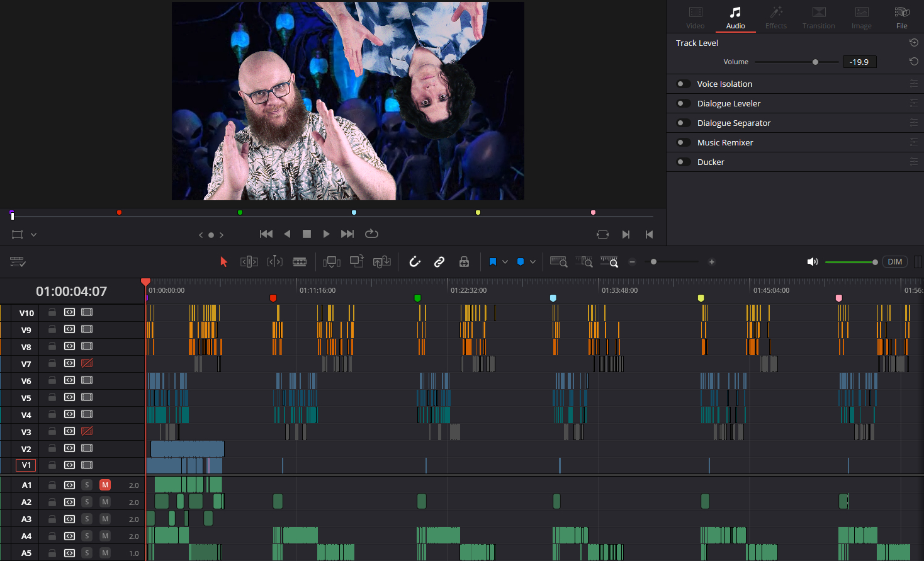Open the flag color dropdown arrow
924x561 pixels.
pyautogui.click(x=505, y=262)
